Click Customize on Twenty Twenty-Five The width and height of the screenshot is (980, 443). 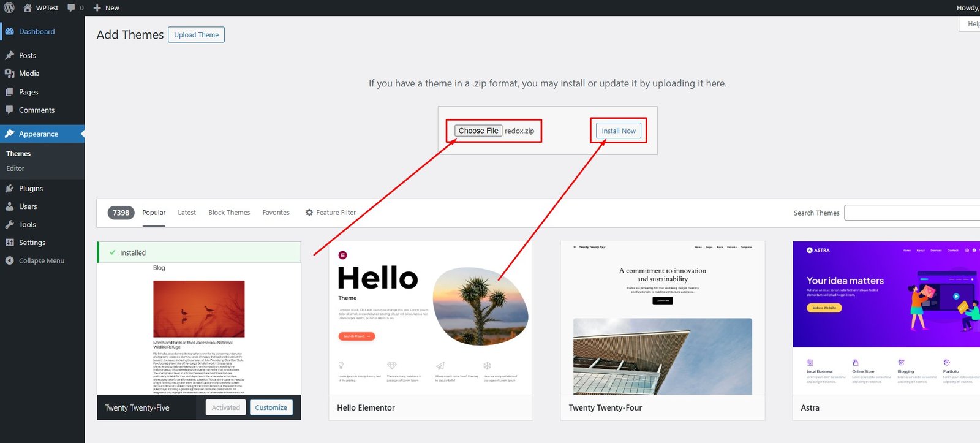click(x=271, y=407)
